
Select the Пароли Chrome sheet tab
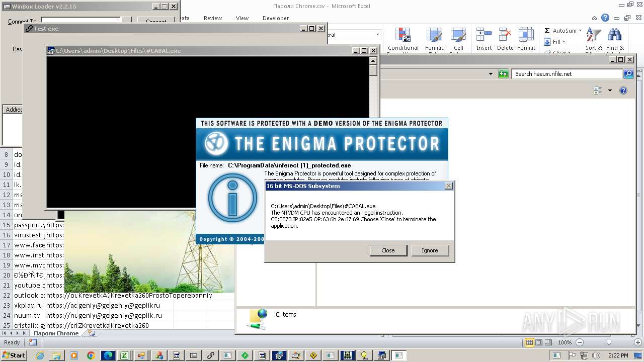coord(56,333)
